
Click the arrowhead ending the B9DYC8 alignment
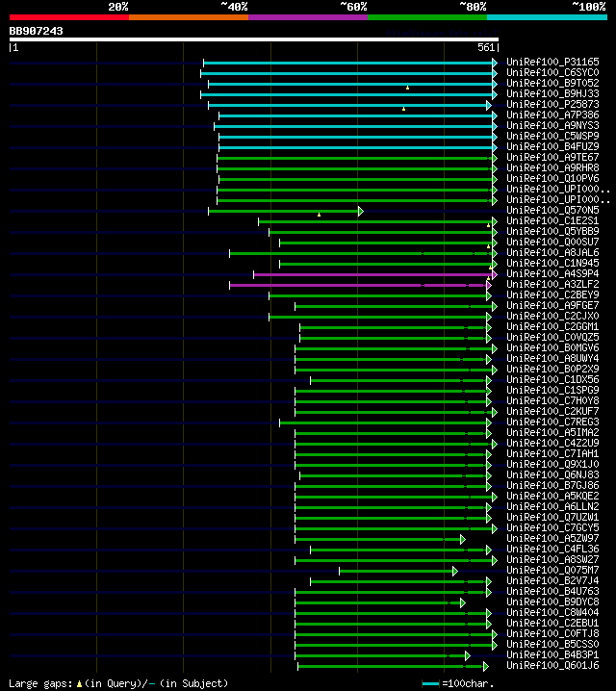point(462,602)
